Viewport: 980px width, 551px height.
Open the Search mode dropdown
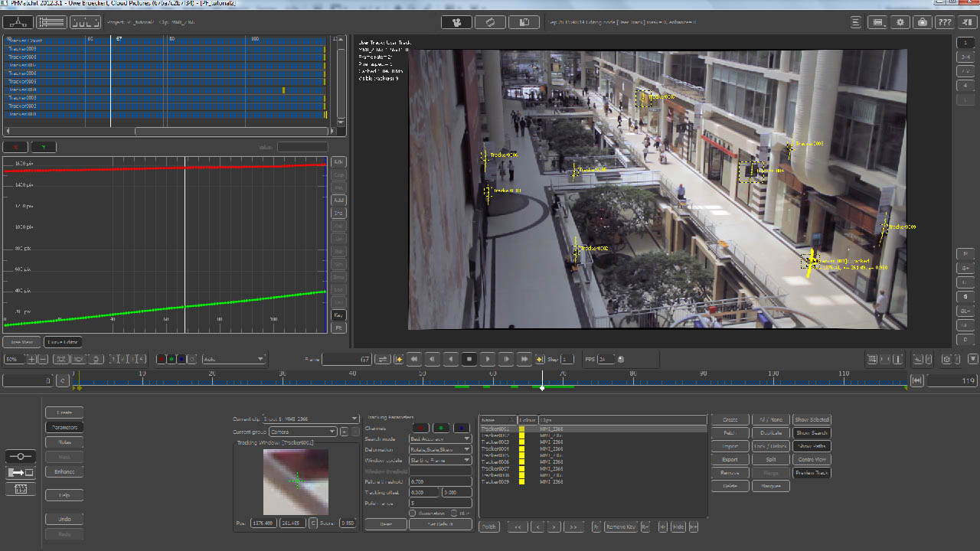[440, 439]
